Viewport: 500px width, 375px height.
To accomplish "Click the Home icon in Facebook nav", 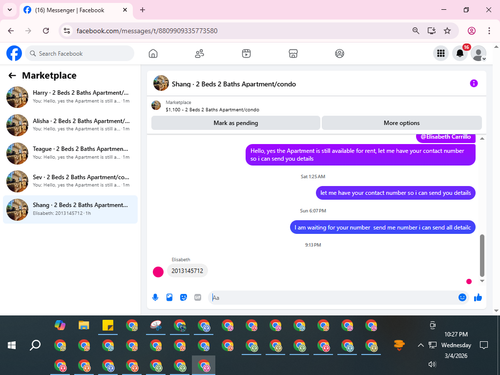I will click(x=153, y=53).
